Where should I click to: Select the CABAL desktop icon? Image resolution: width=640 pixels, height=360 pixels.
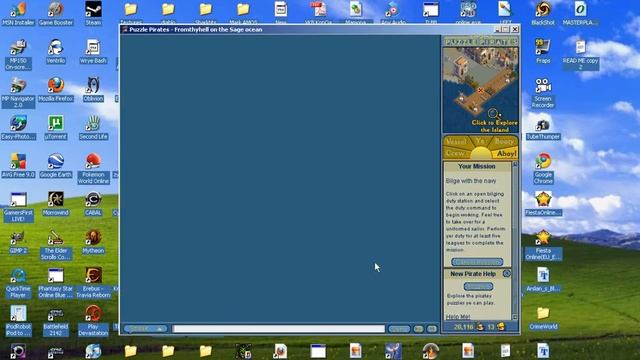pyautogui.click(x=93, y=203)
